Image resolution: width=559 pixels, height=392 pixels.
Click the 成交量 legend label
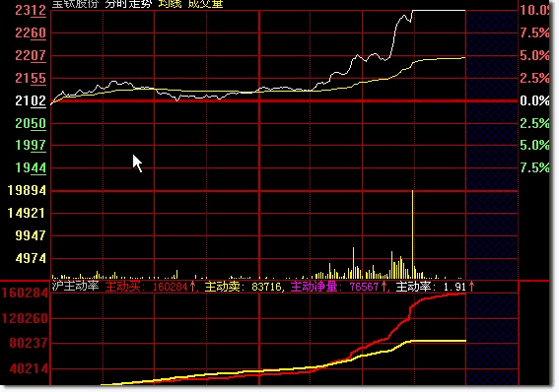click(x=205, y=4)
